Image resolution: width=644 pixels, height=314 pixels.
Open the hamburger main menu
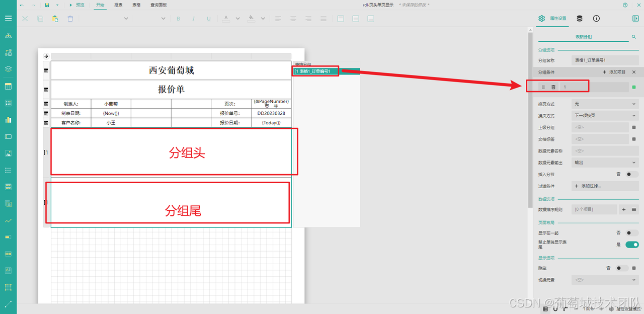point(8,19)
